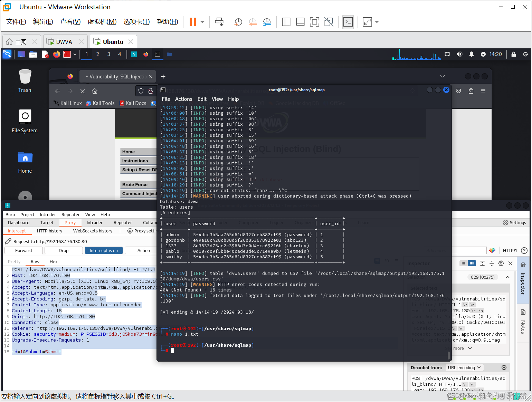Open the Inspector settings gear icon
The width and height of the screenshot is (532, 402).
click(501, 264)
